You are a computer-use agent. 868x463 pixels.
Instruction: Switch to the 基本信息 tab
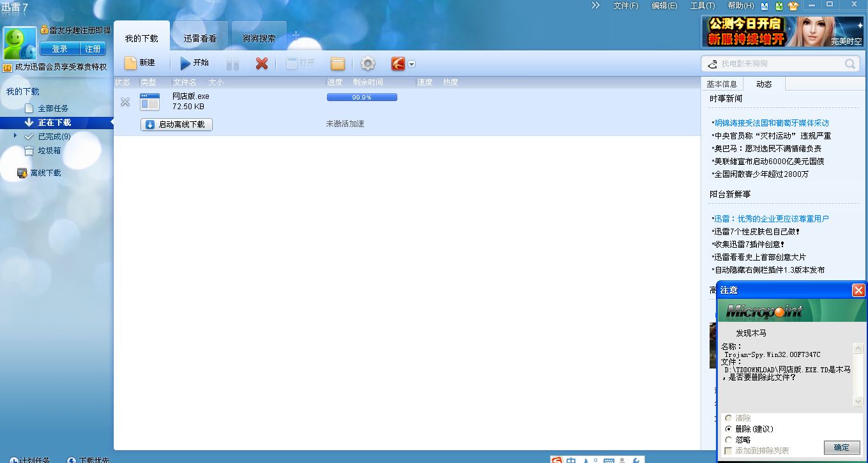(722, 84)
